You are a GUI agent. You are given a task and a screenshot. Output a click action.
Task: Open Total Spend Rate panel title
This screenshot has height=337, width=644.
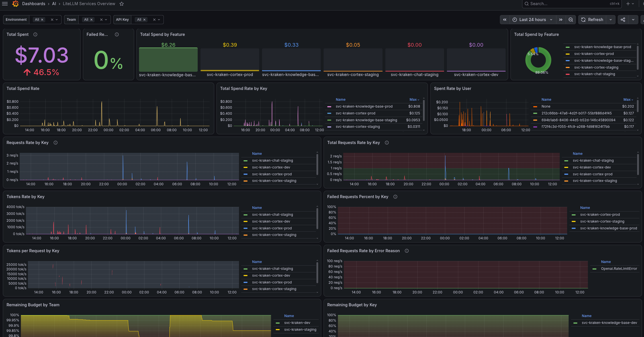tap(23, 89)
